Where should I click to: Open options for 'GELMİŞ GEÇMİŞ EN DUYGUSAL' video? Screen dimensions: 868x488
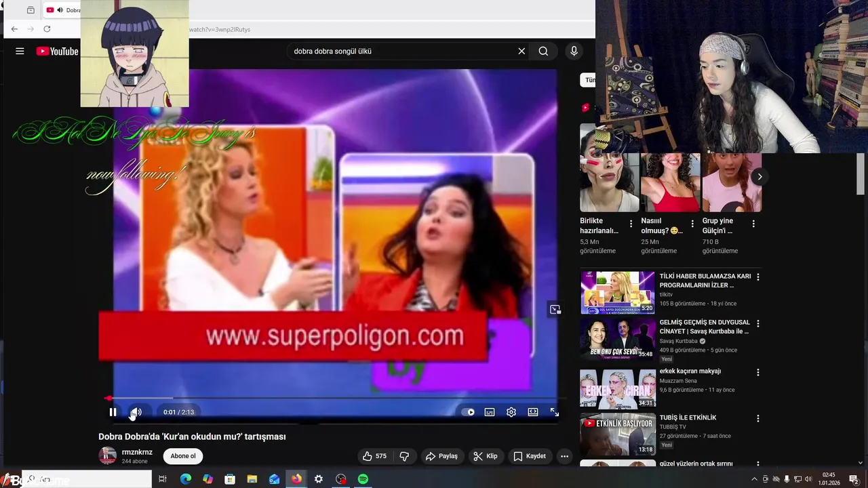pos(758,324)
